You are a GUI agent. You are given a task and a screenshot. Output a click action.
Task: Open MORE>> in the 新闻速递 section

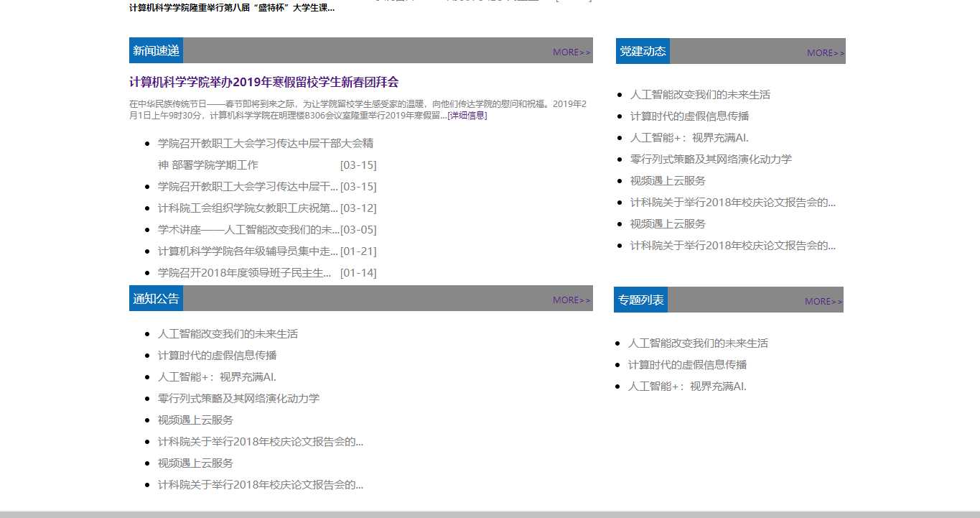coord(571,52)
